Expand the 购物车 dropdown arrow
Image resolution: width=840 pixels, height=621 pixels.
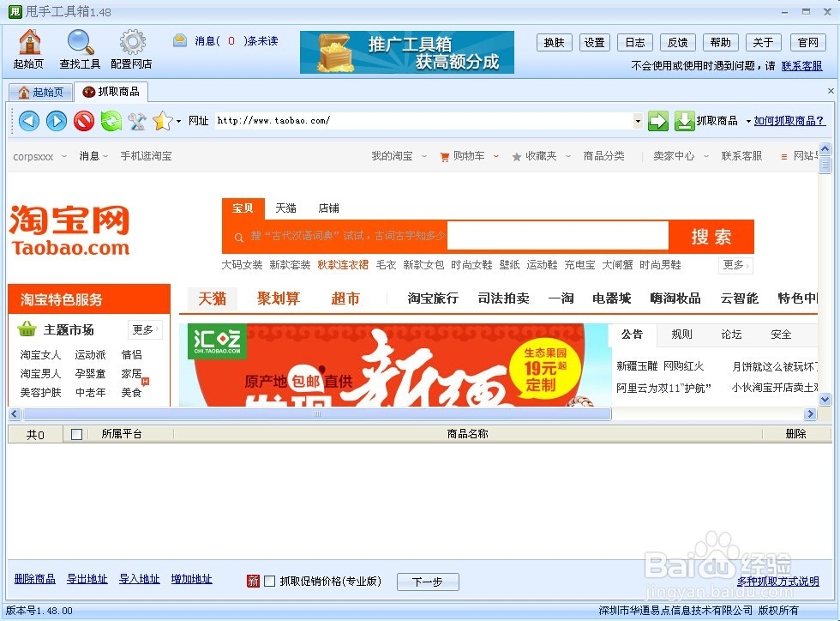click(x=496, y=156)
